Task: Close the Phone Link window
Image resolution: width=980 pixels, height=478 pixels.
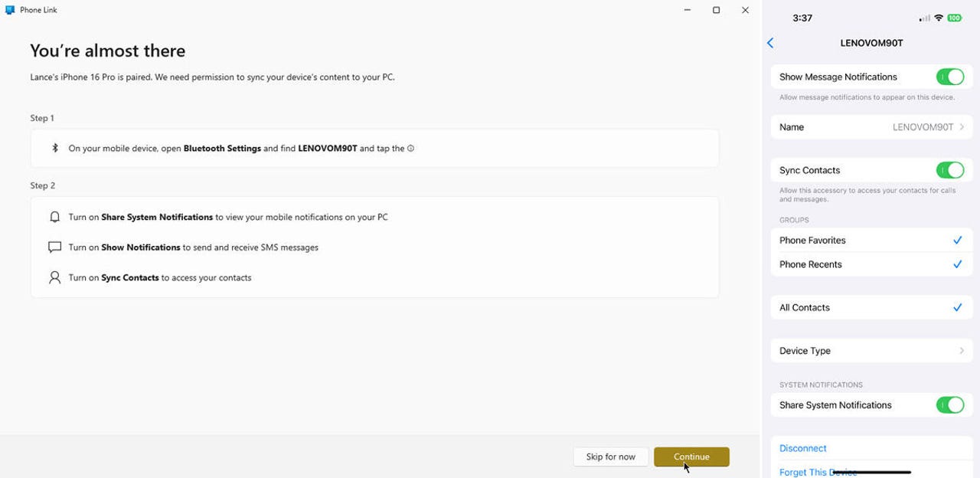Action: (x=745, y=10)
